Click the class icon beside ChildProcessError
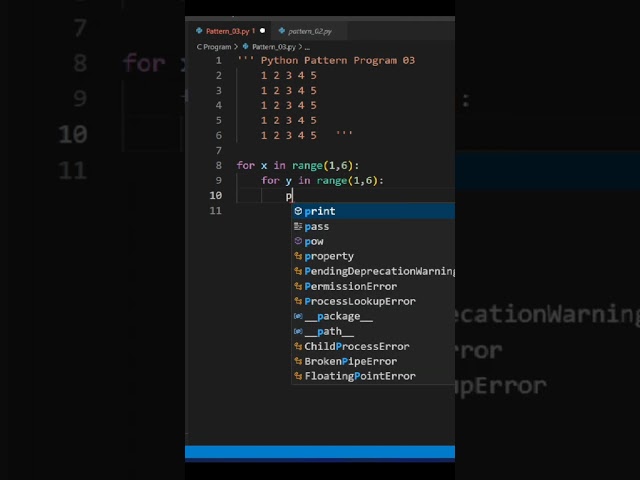This screenshot has height=480, width=640. tap(298, 346)
